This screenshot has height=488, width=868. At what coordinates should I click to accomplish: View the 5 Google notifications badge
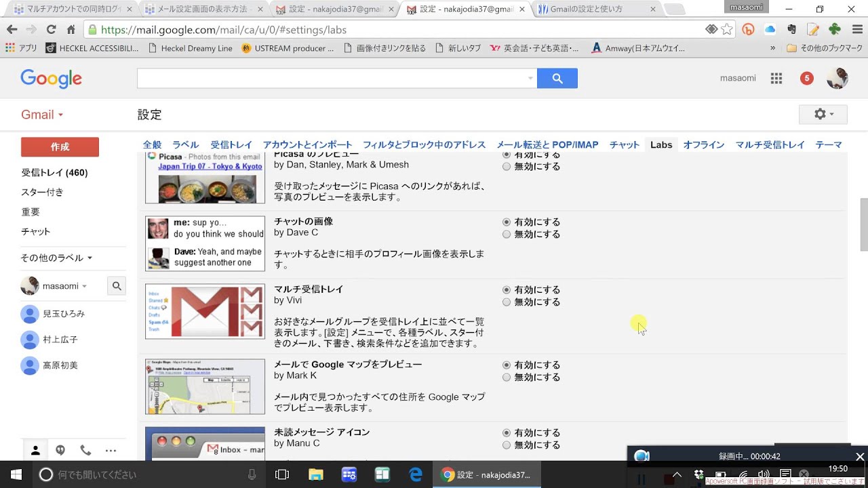pyautogui.click(x=806, y=78)
